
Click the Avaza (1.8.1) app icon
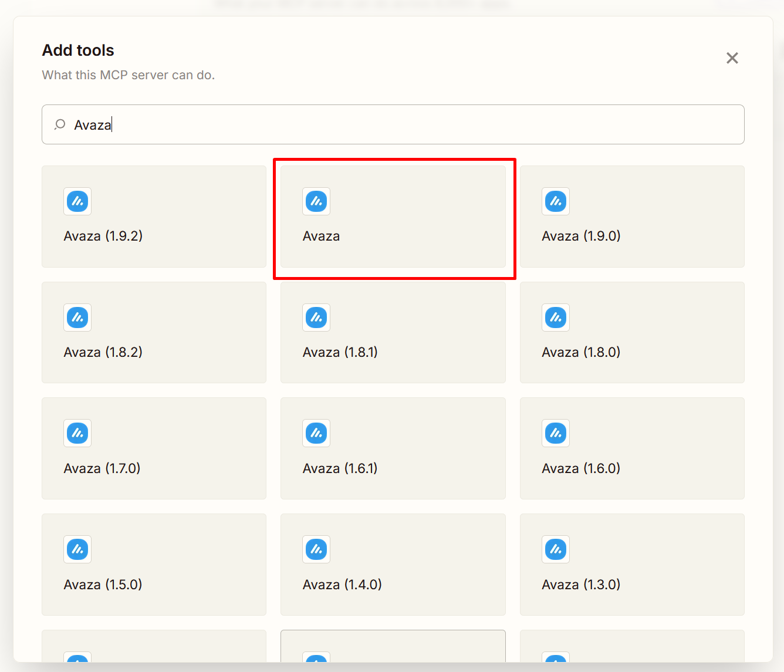tap(316, 318)
